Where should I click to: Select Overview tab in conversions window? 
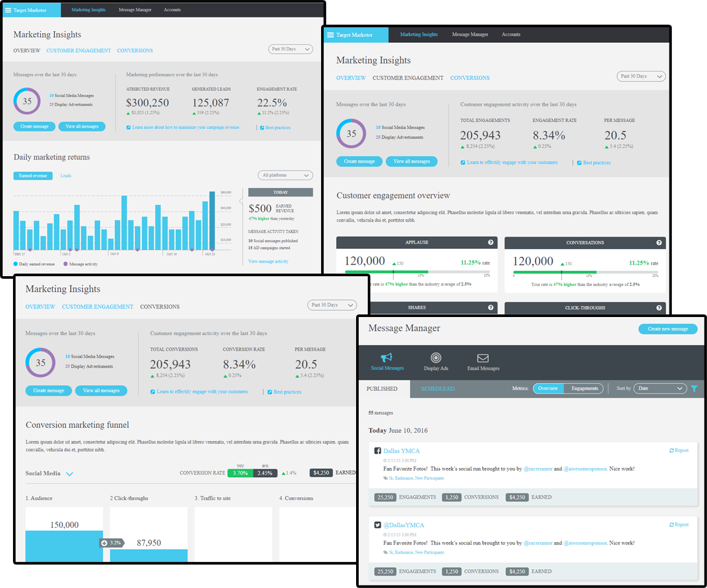coord(40,307)
